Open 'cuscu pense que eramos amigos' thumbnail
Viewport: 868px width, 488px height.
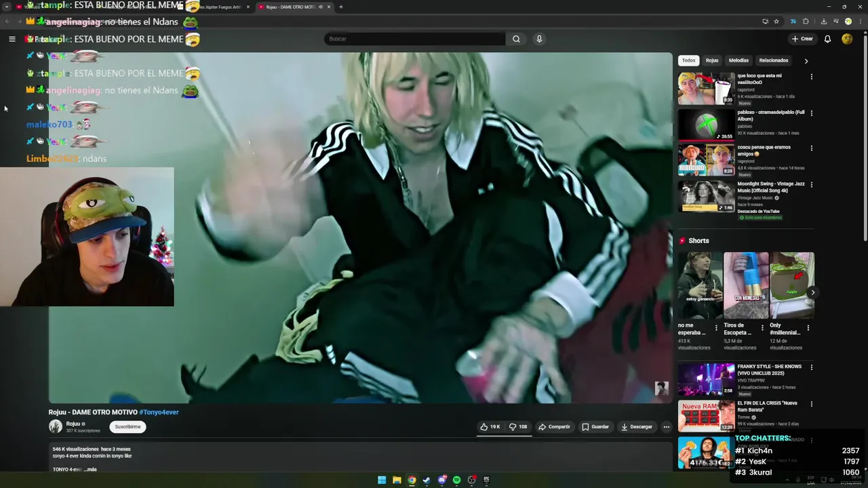706,160
